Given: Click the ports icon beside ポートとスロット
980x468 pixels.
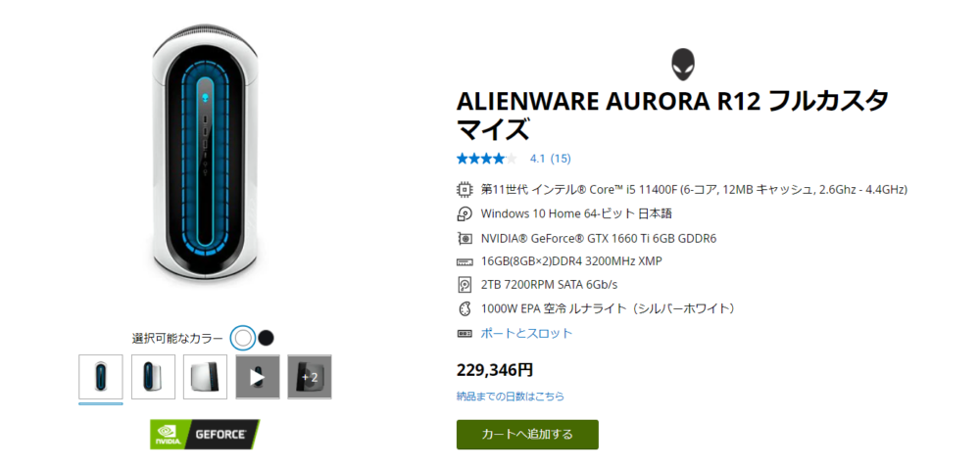Looking at the screenshot, I should [465, 333].
